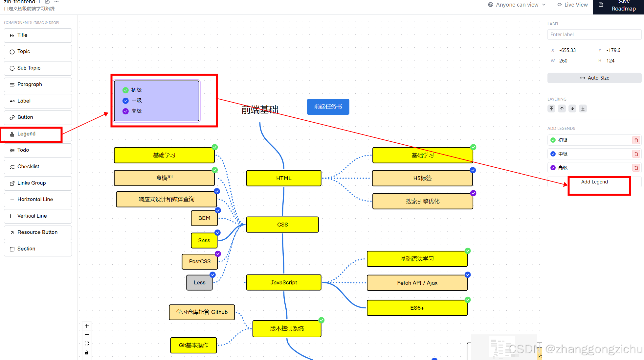Click the Enter label input field
This screenshot has width=644, height=360.
(x=594, y=35)
